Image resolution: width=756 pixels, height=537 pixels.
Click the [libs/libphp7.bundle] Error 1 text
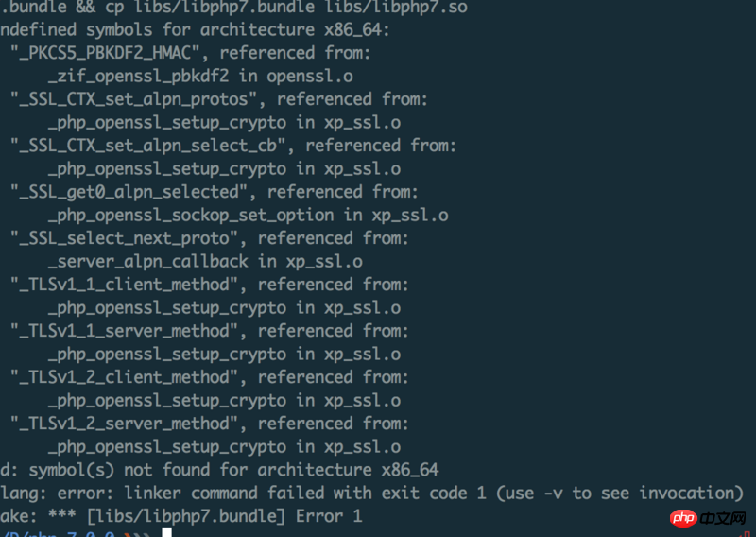224,516
